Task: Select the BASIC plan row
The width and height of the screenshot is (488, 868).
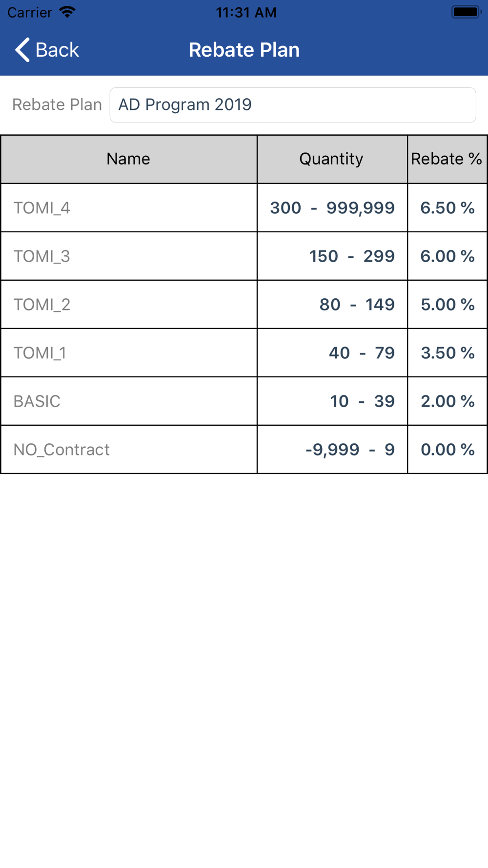Action: [x=244, y=401]
